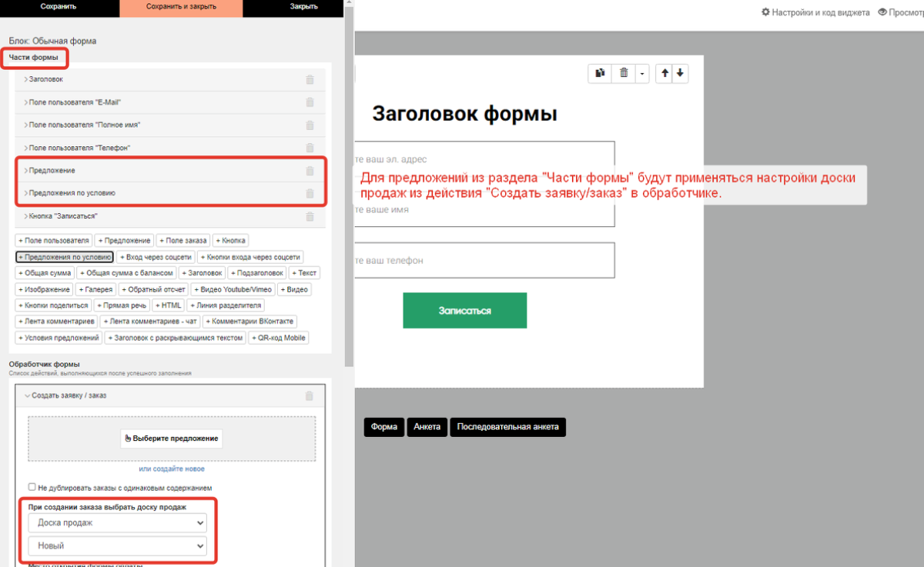The image size is (924, 567).
Task: Add Комментарии ВКонтакте part
Action: coord(250,322)
